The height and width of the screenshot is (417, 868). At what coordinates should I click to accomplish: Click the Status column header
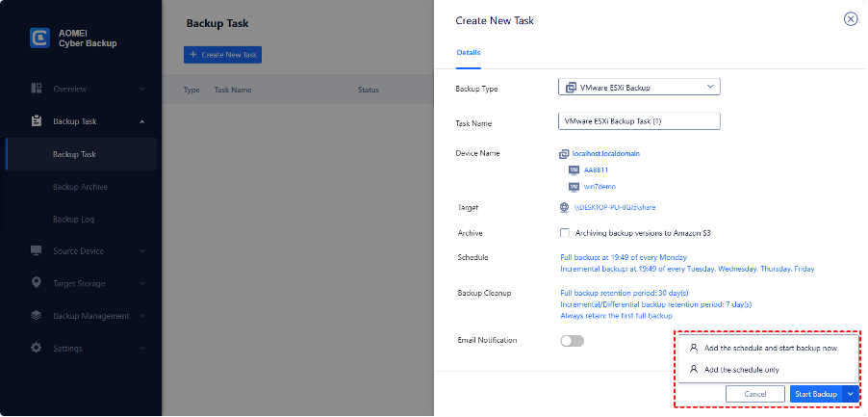click(x=369, y=90)
